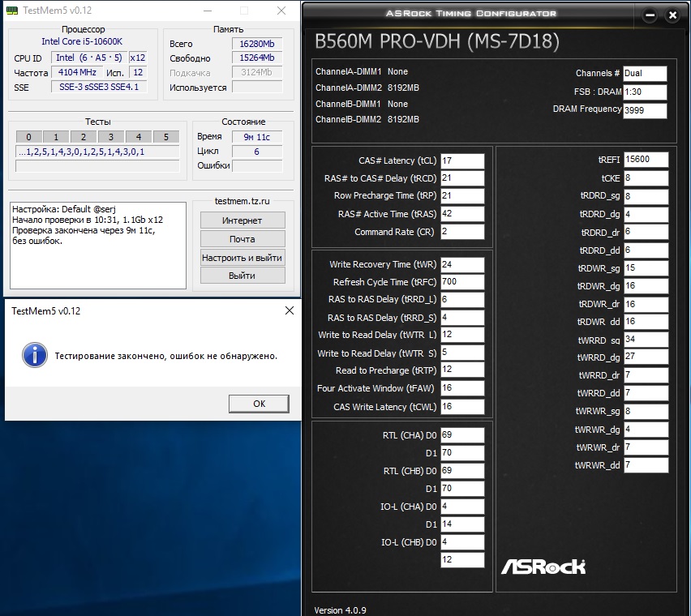This screenshot has height=616, width=691.
Task: Click the Command Rate (CR) field
Action: click(x=462, y=232)
